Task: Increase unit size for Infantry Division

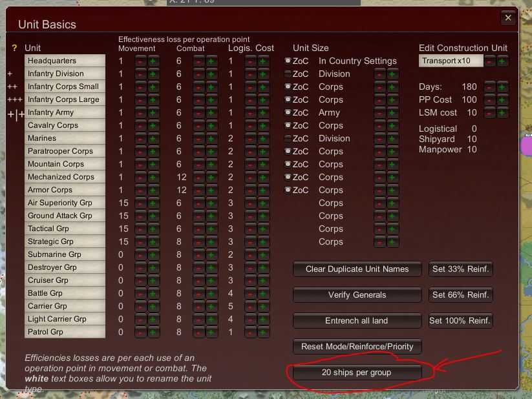Action: [x=392, y=74]
